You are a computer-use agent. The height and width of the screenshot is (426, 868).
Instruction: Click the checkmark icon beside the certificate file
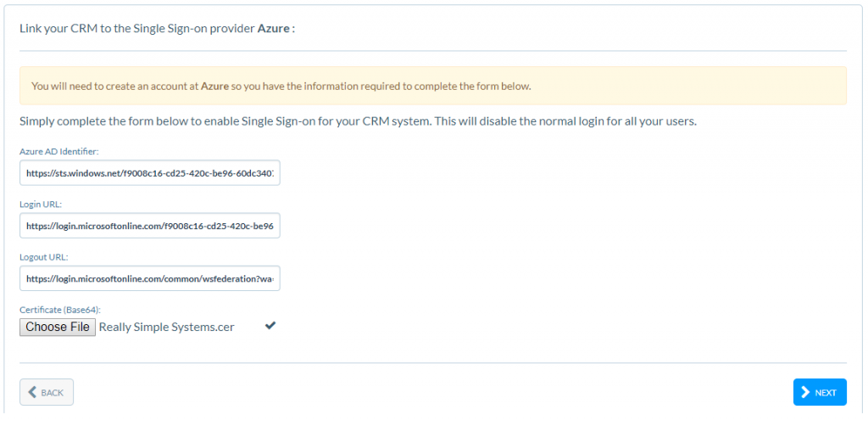pyautogui.click(x=270, y=326)
